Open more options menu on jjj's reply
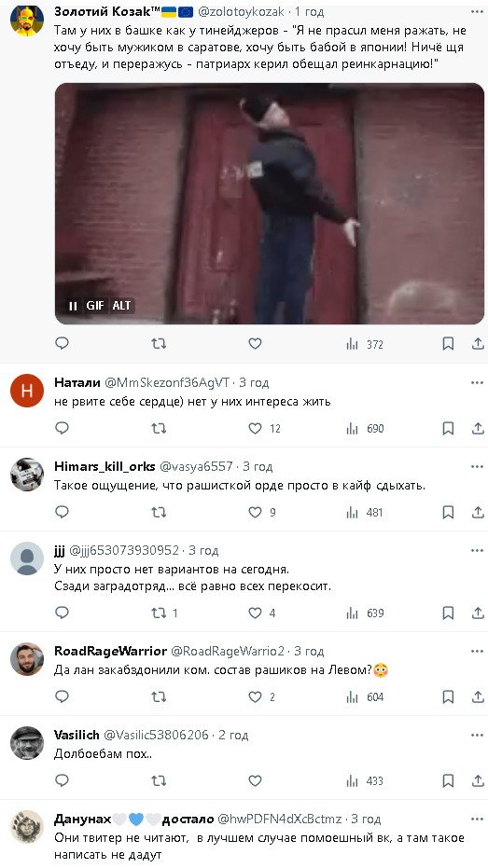488x868 pixels. pos(477,550)
